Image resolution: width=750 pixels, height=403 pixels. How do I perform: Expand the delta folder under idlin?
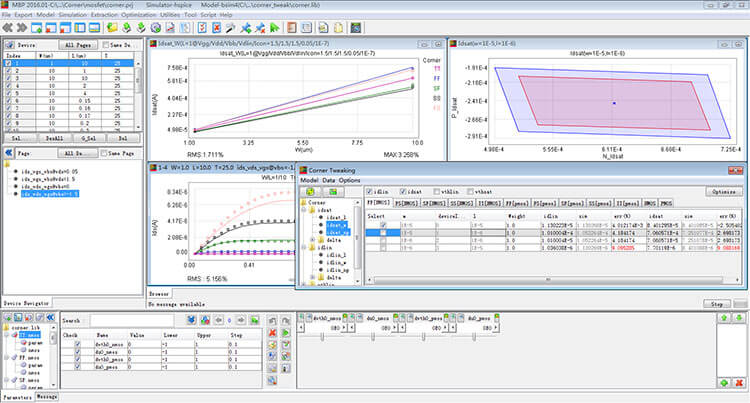[x=313, y=277]
